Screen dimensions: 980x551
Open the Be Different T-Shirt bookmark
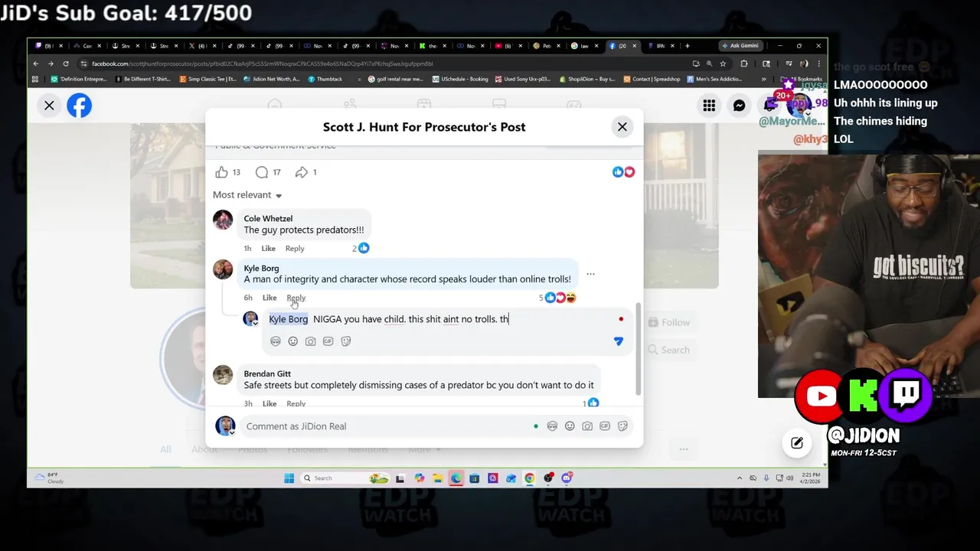(x=143, y=79)
